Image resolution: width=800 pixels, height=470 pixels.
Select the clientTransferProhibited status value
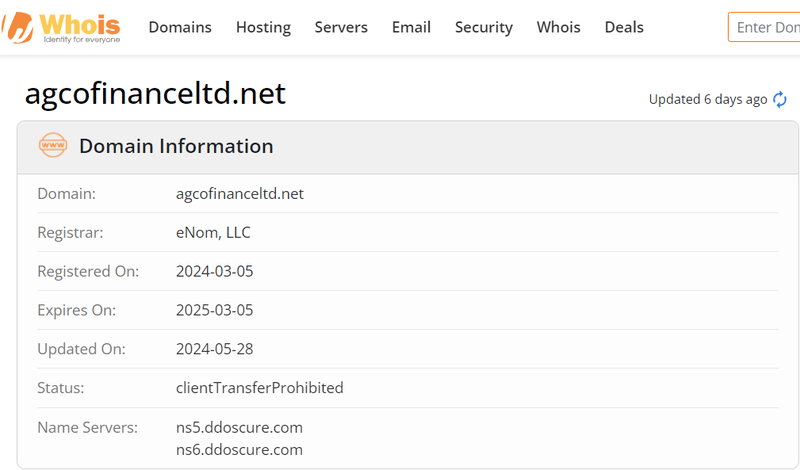pos(260,388)
